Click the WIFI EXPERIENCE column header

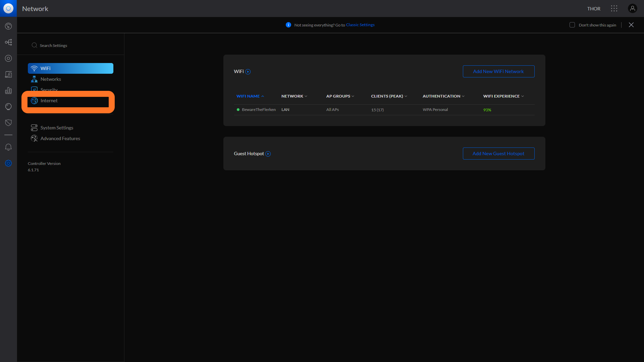(502, 96)
